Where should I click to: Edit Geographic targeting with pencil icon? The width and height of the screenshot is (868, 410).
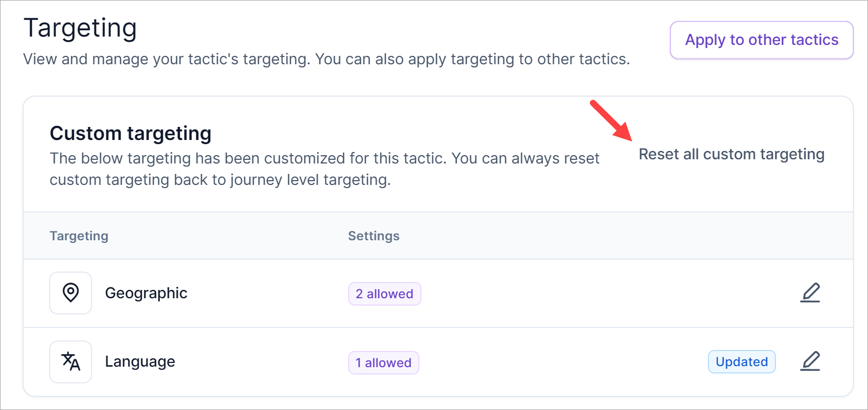pyautogui.click(x=810, y=293)
